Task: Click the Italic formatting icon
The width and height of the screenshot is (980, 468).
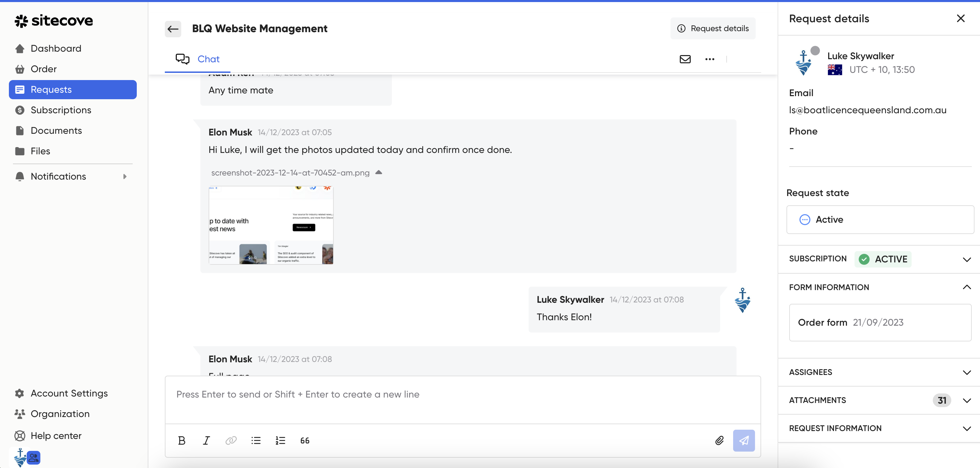Action: 206,440
